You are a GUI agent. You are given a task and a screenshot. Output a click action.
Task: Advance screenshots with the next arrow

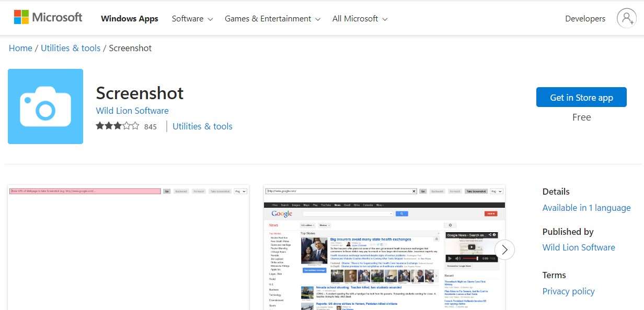[x=504, y=250]
